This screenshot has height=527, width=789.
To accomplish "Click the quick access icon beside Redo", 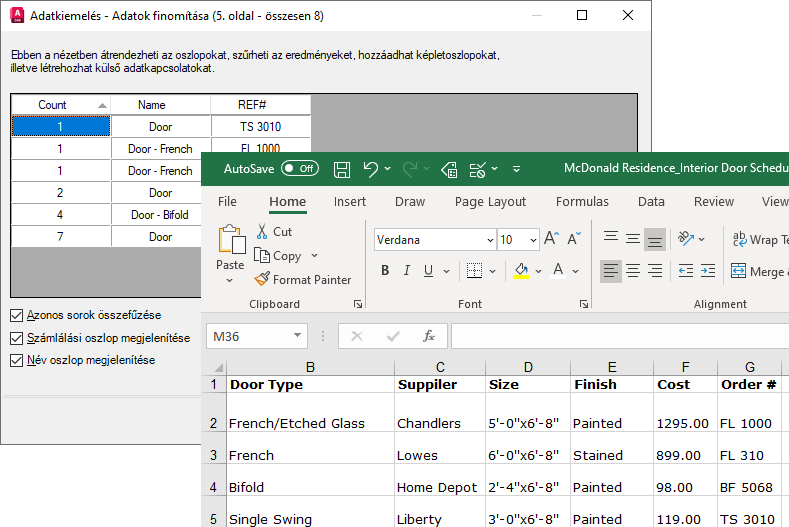I will (x=449, y=169).
